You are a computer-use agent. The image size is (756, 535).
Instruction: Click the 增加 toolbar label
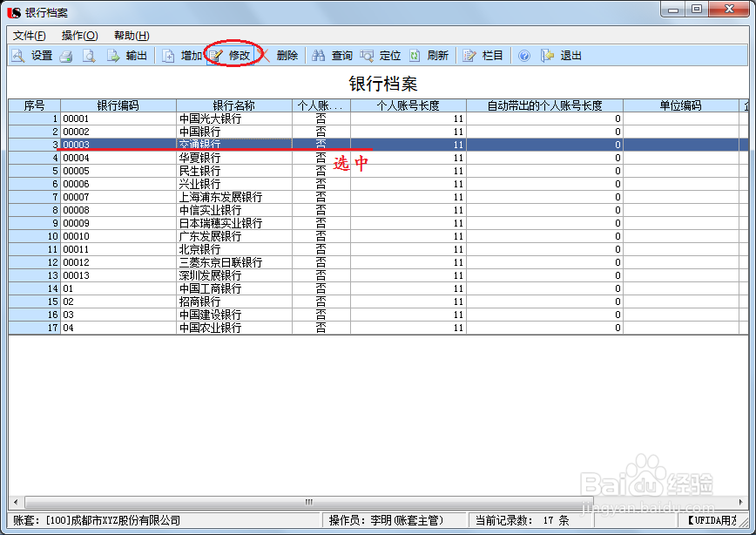(192, 56)
